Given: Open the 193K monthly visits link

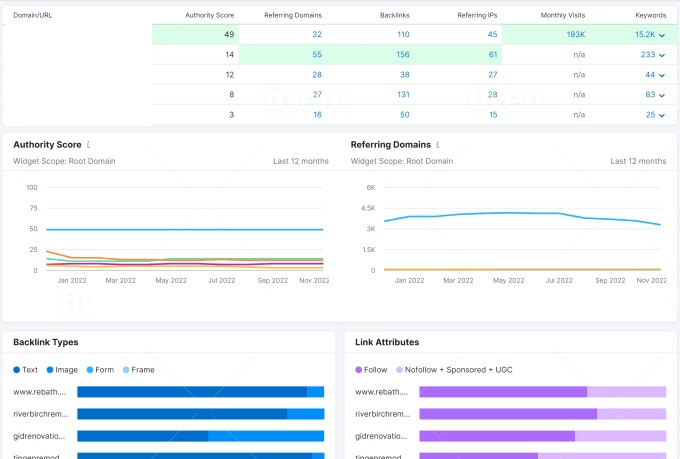Looking at the screenshot, I should pos(575,35).
